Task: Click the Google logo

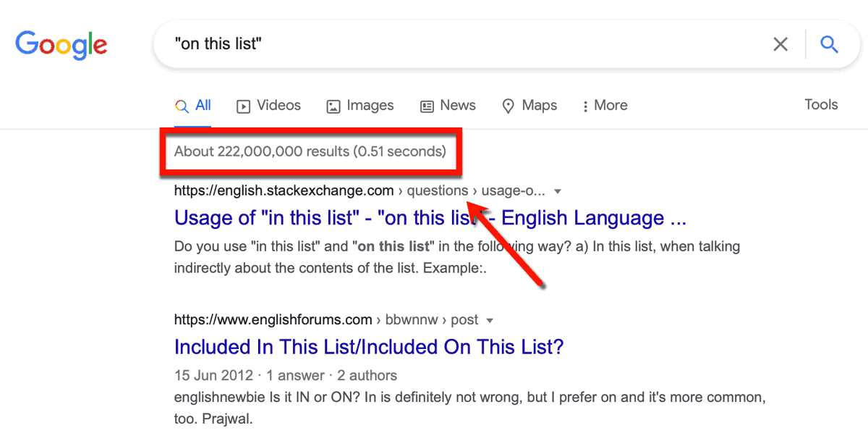Action: coord(61,44)
